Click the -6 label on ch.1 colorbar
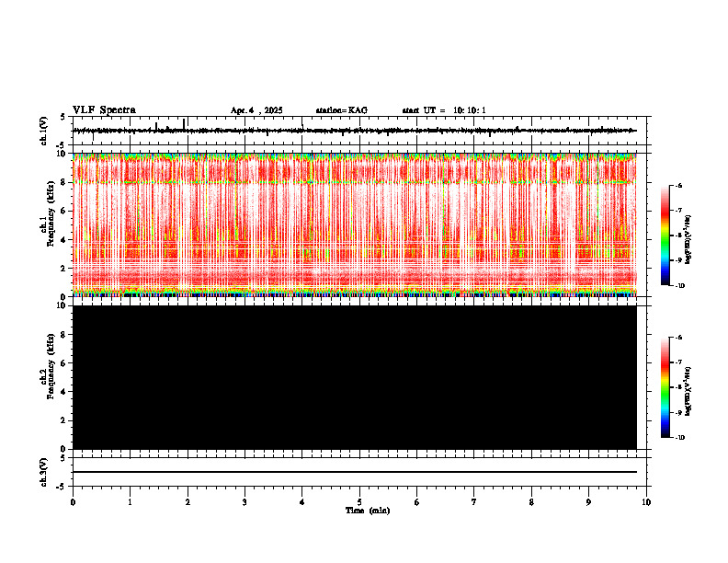 678,185
